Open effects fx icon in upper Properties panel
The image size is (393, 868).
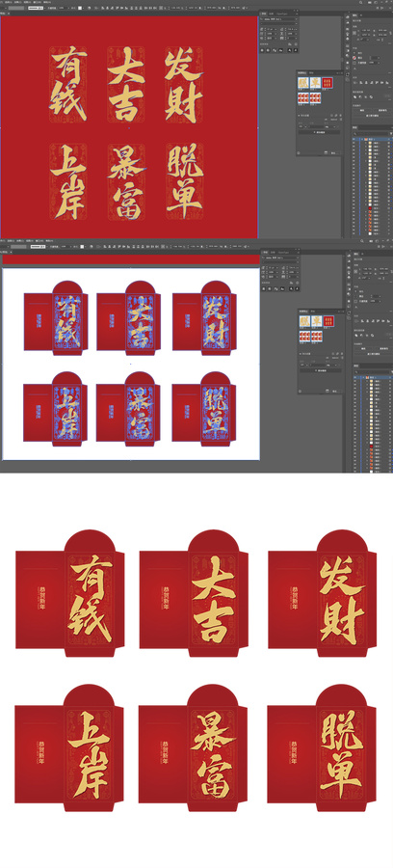point(354,68)
